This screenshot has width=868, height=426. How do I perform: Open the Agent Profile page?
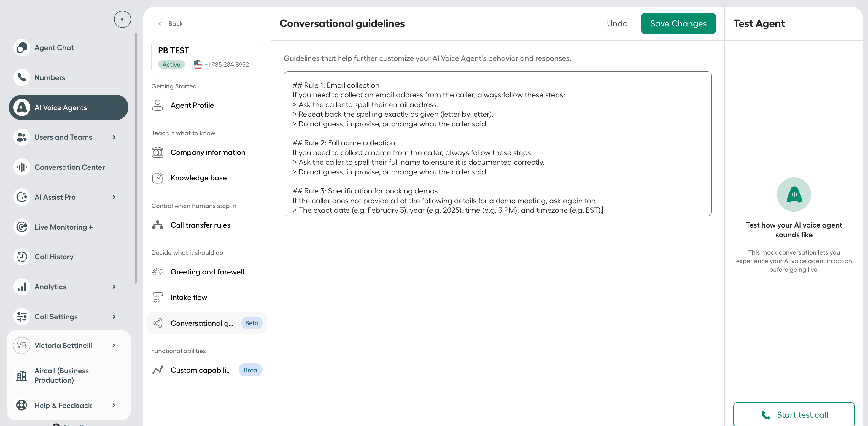click(x=192, y=105)
